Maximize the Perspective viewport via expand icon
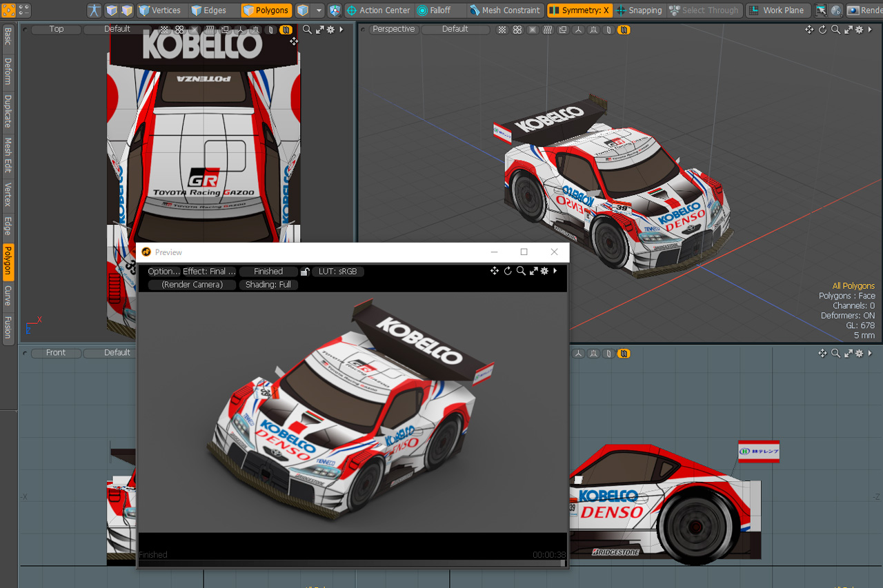Viewport: 883px width, 588px height. click(848, 30)
